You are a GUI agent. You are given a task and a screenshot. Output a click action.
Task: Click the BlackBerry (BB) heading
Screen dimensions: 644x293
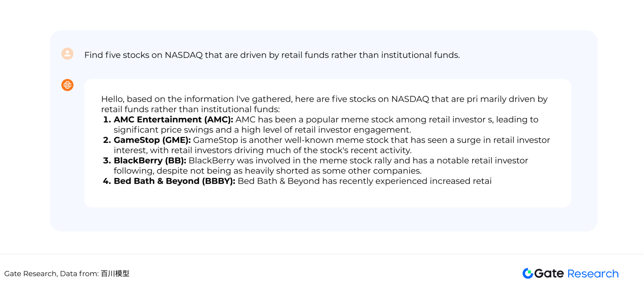[x=150, y=160]
